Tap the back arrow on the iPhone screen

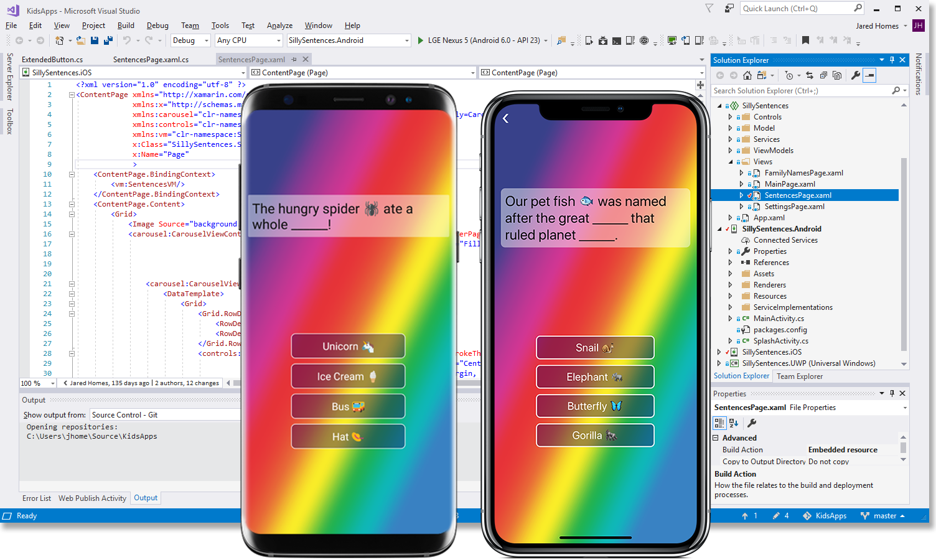pos(506,118)
